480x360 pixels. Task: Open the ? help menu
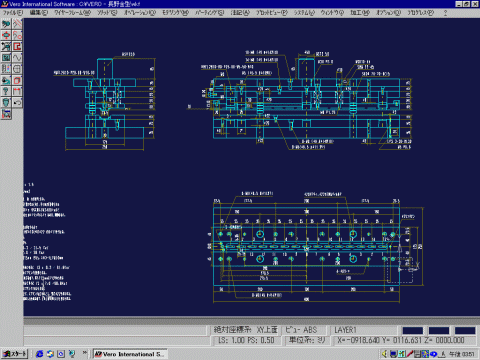[445, 13]
